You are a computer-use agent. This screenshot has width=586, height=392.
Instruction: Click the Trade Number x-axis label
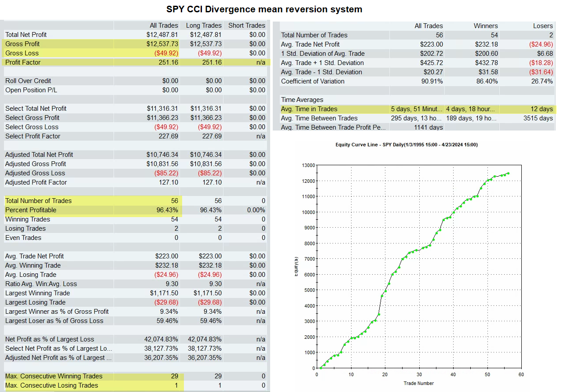pyautogui.click(x=418, y=383)
